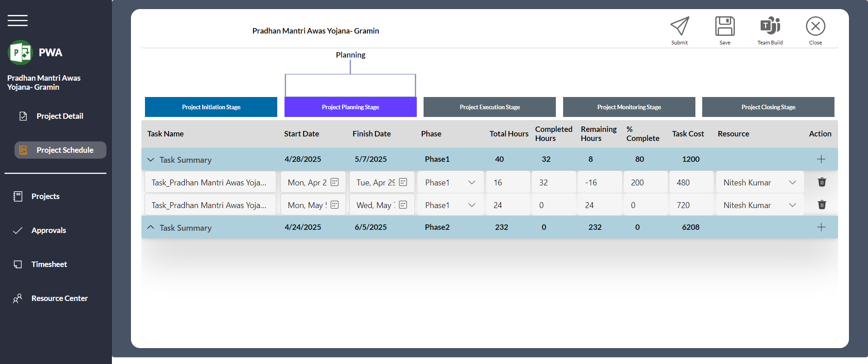The image size is (868, 364).
Task: Click the Phase2 summary label
Action: point(437,227)
